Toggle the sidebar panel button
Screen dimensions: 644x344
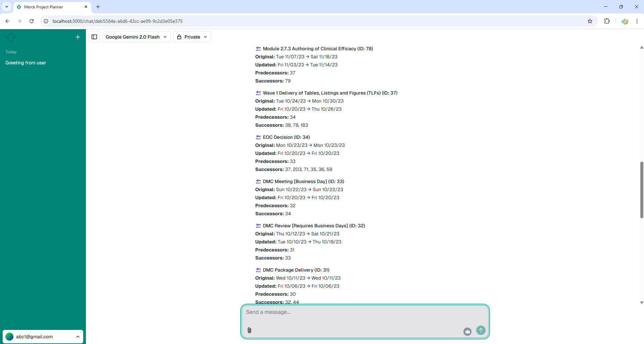pos(94,37)
